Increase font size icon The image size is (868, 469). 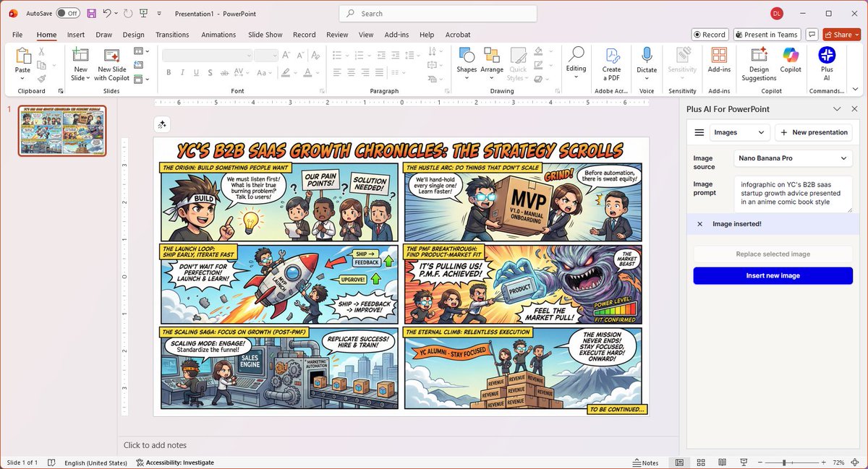[286, 55]
